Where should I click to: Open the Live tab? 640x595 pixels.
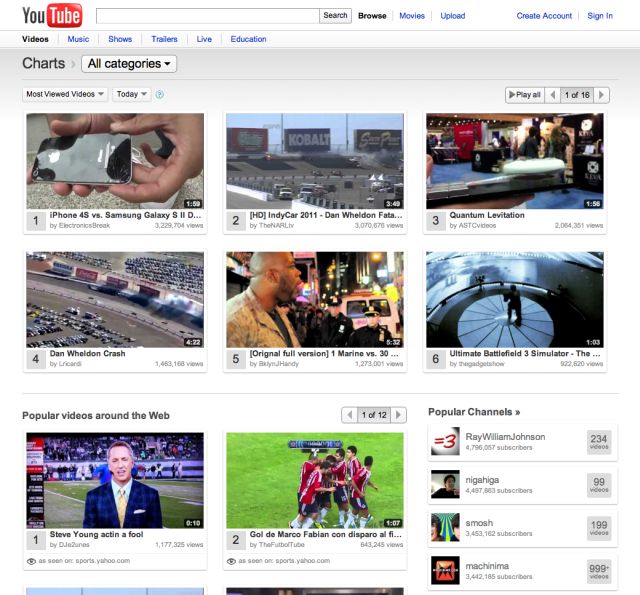[x=204, y=39]
